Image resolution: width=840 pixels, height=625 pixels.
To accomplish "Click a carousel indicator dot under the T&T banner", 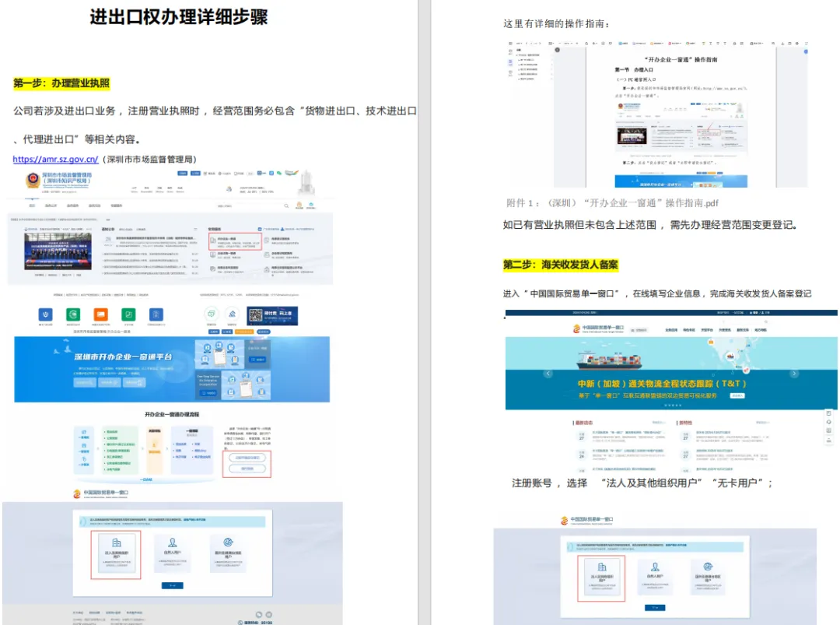I will (671, 406).
